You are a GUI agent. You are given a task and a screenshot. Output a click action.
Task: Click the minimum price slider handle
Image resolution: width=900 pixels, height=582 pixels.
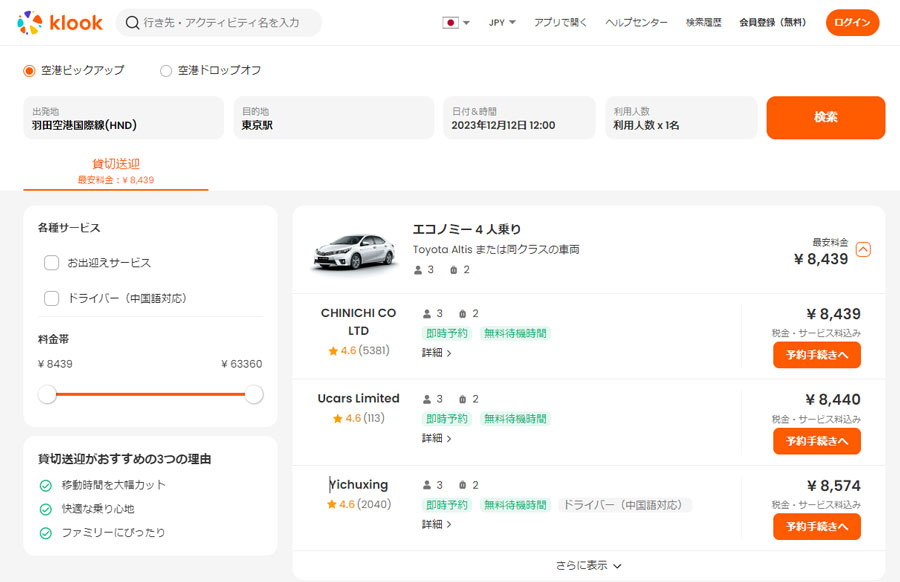point(48,395)
